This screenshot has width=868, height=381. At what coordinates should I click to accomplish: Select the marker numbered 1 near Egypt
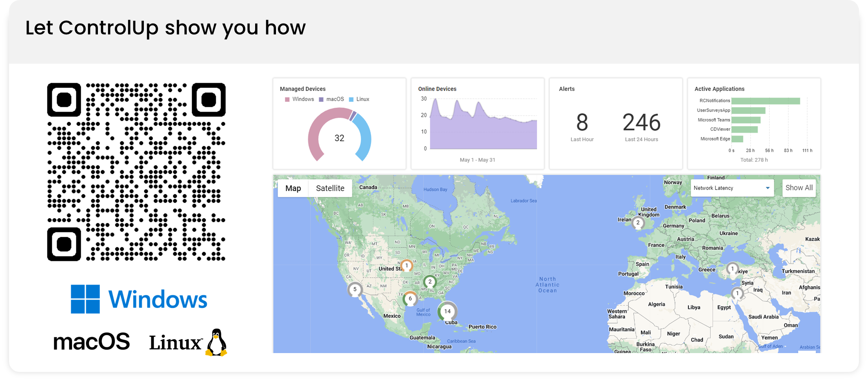(x=737, y=293)
